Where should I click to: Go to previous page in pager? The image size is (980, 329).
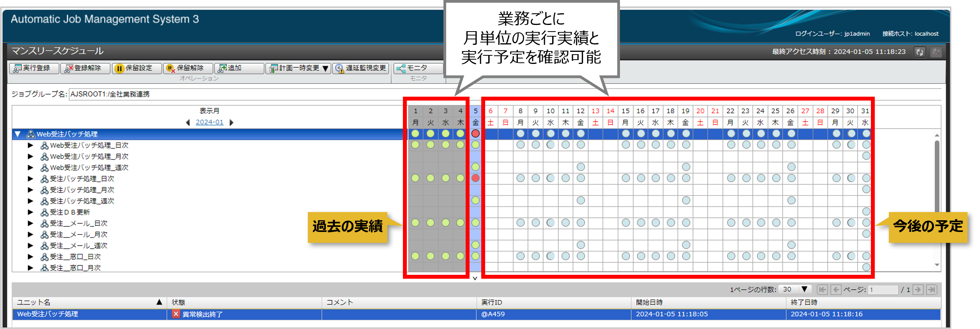click(x=836, y=290)
